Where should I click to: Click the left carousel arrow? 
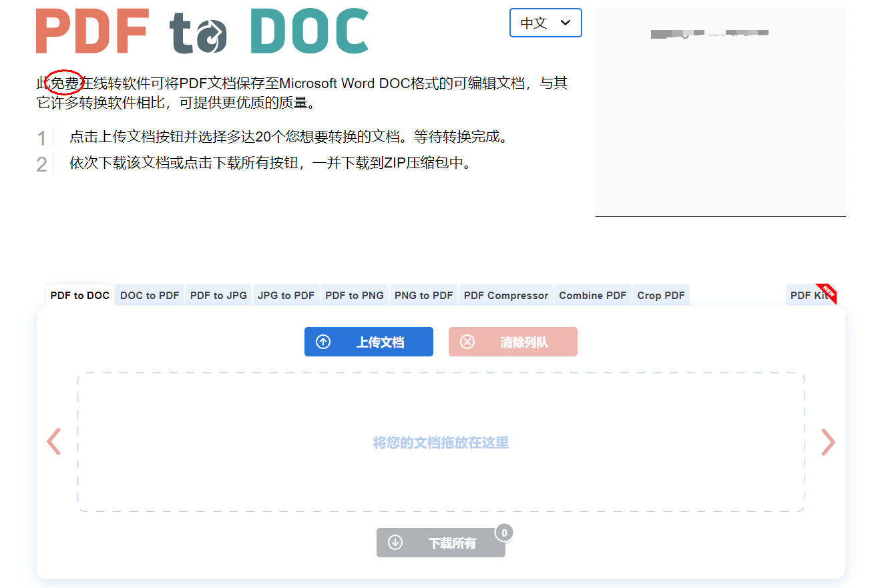pyautogui.click(x=53, y=442)
